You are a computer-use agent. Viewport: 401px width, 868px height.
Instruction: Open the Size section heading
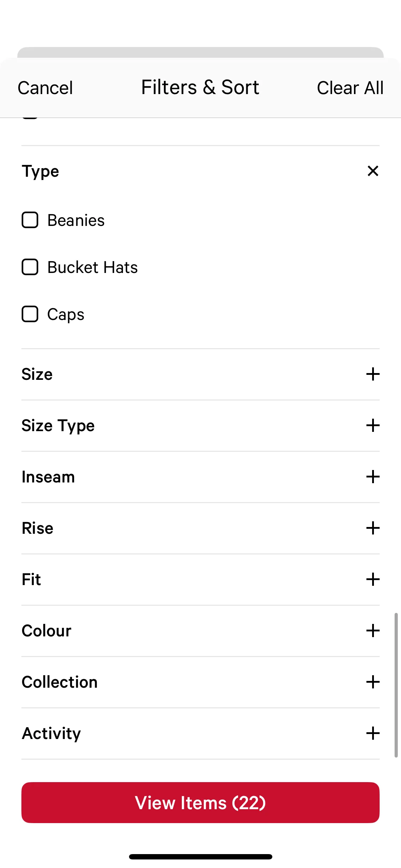point(37,374)
